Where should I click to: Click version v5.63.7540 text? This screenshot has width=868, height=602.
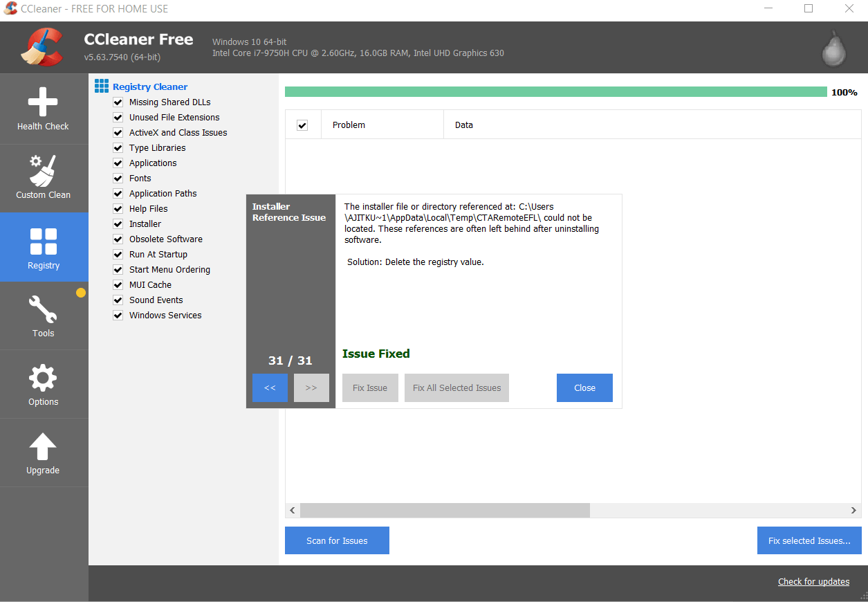point(123,57)
